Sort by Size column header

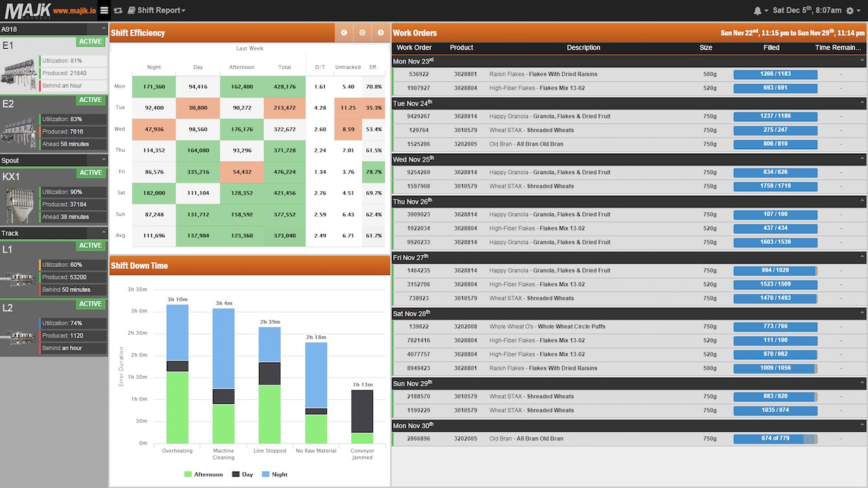706,47
